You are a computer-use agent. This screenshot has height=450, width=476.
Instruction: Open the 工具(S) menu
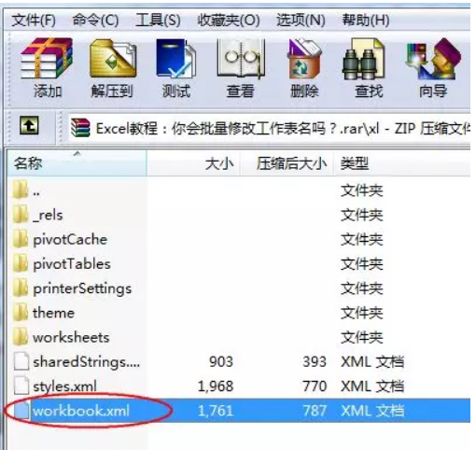158,21
